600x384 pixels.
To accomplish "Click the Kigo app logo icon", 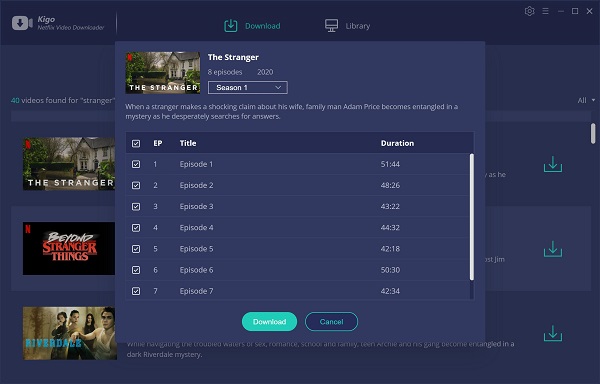I will tap(22, 23).
